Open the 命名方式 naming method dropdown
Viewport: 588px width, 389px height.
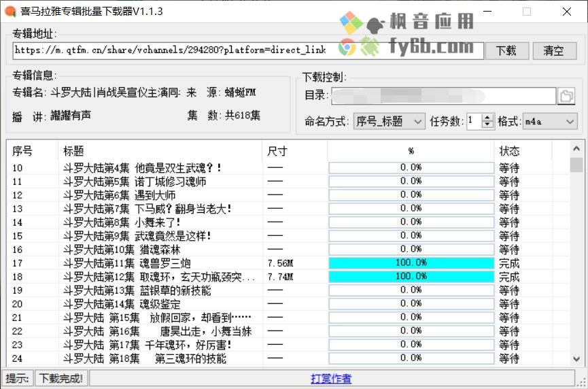pos(390,122)
